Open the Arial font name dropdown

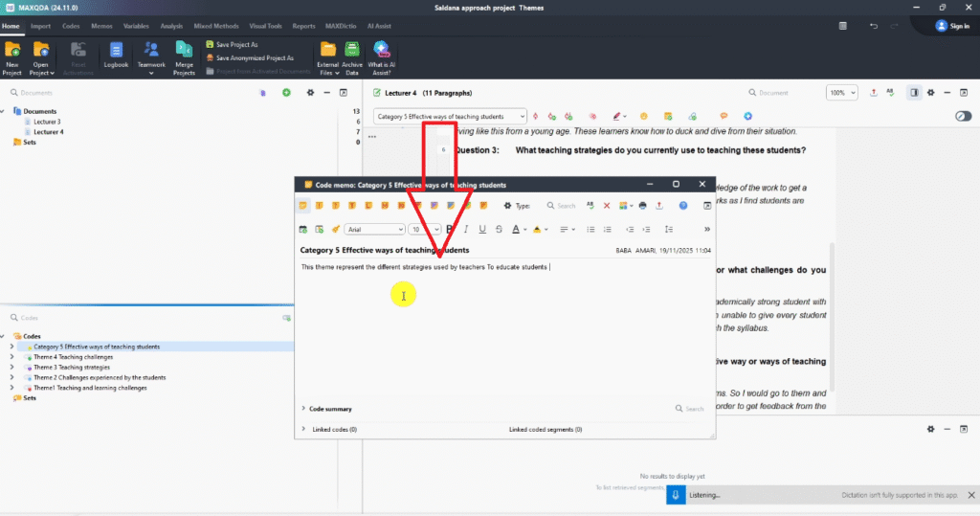375,230
